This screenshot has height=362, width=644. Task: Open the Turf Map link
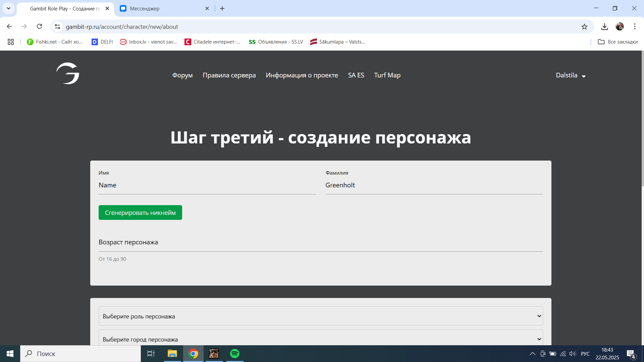387,75
